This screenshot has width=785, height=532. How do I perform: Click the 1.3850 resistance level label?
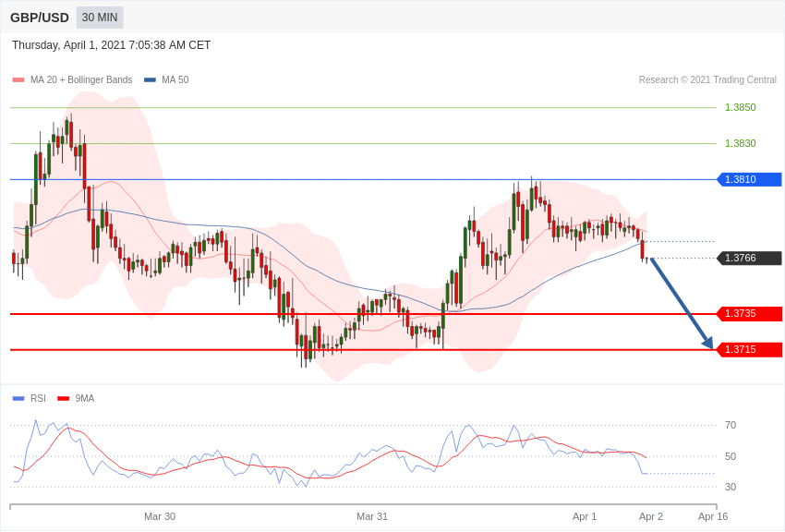[741, 108]
